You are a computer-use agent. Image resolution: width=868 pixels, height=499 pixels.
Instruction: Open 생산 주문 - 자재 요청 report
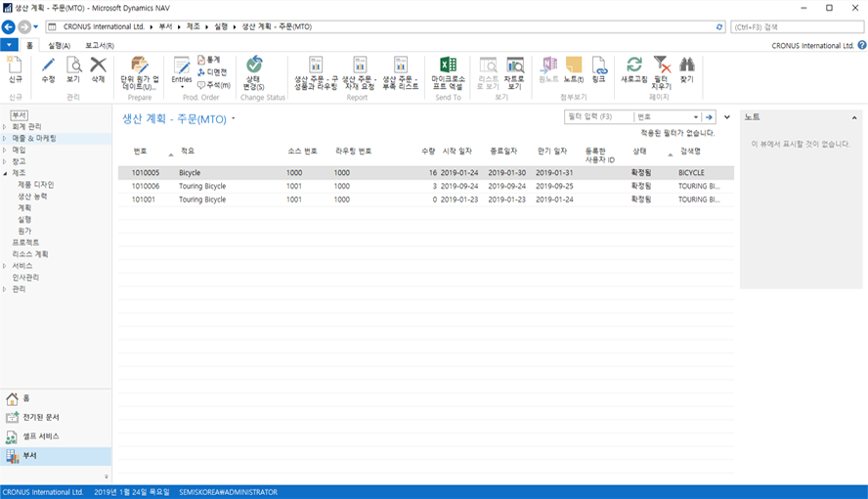coord(360,73)
